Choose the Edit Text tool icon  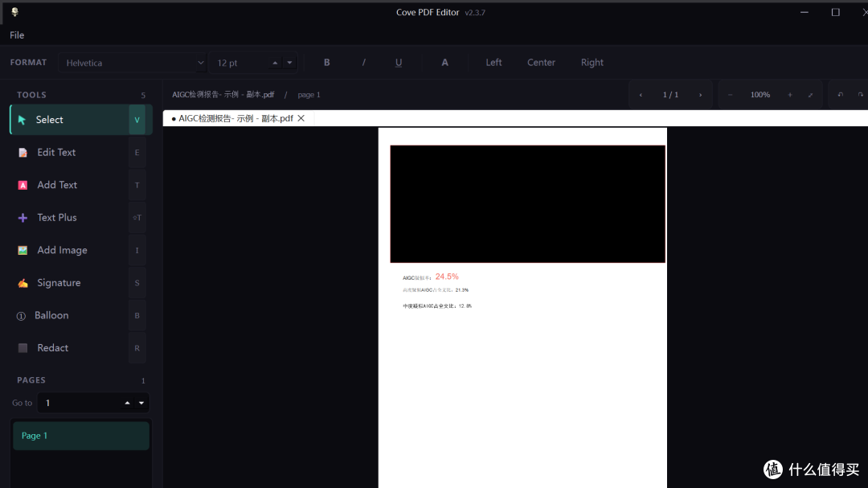[23, 152]
